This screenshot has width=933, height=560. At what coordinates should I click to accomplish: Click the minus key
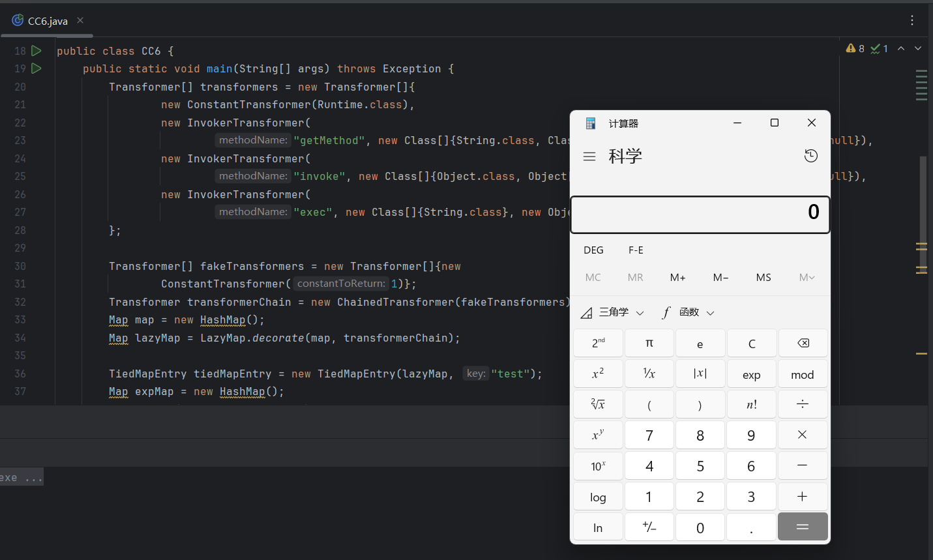pyautogui.click(x=803, y=465)
